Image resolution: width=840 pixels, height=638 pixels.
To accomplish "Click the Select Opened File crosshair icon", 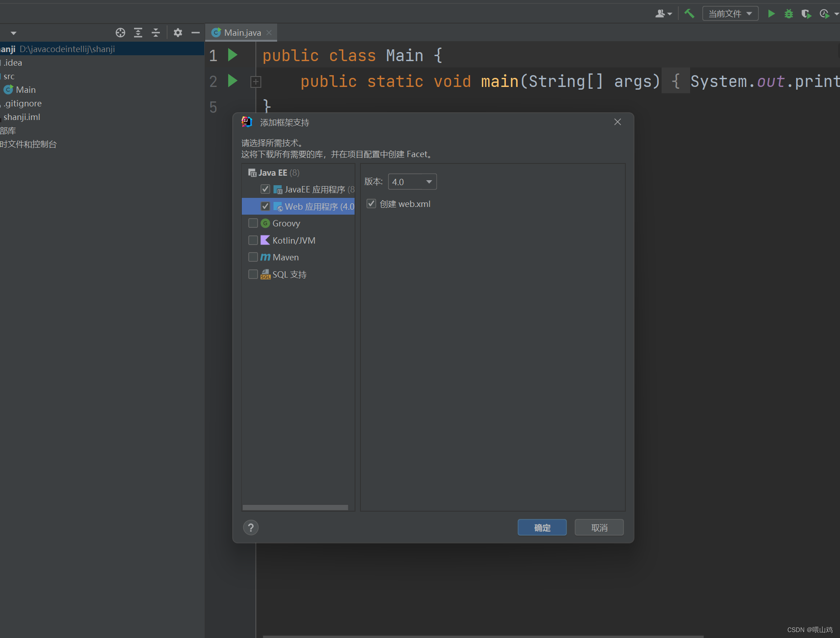I will (120, 33).
